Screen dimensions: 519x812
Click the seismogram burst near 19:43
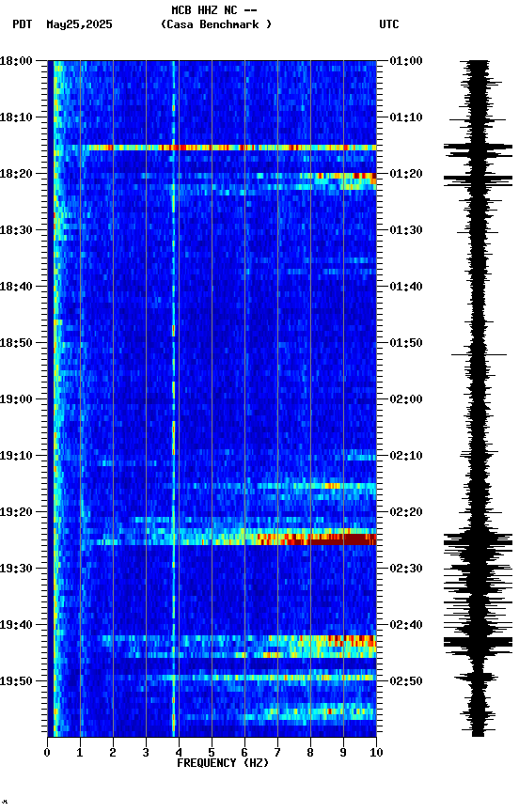478,643
